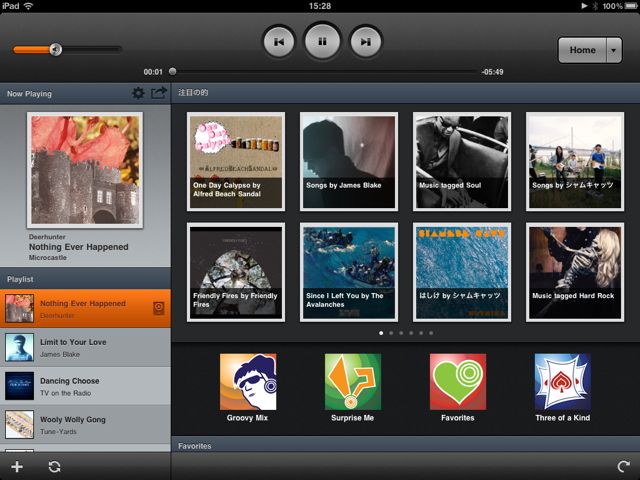Screen dimensions: 640x480
Task: Play Dancing Choose by TV on the Radio
Action: (85, 386)
